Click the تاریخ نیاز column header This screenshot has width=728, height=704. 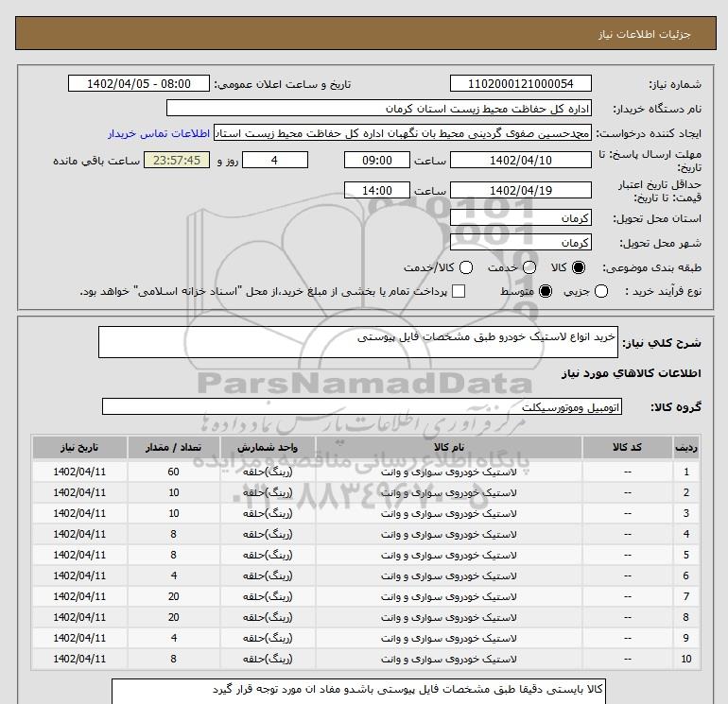click(79, 447)
